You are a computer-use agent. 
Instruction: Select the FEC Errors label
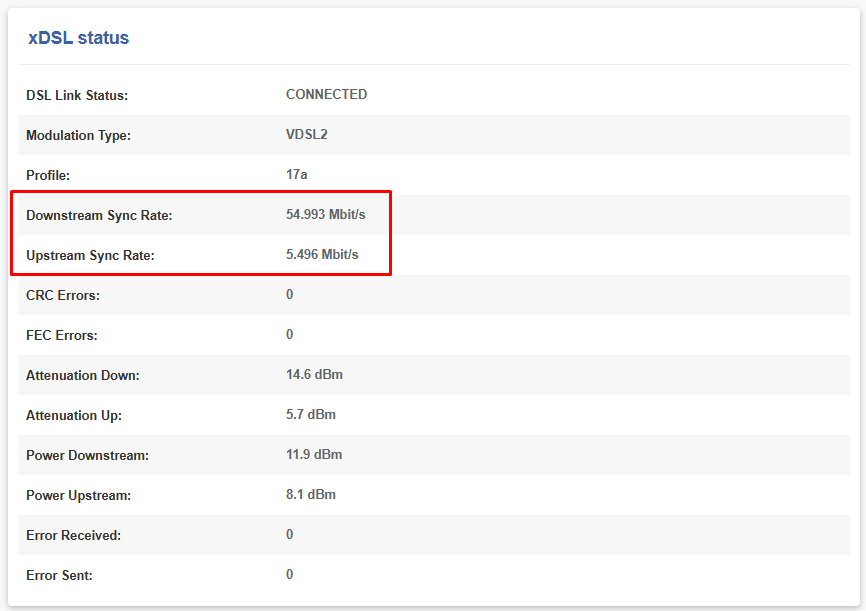[62, 335]
